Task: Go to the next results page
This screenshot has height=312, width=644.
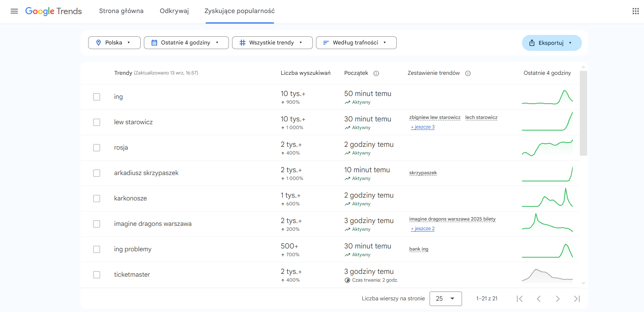Action: click(x=558, y=299)
